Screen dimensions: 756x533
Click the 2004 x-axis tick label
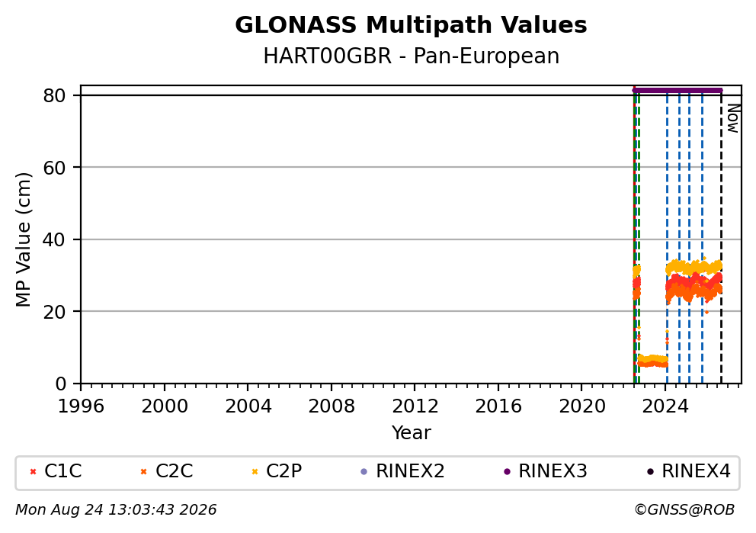(248, 406)
